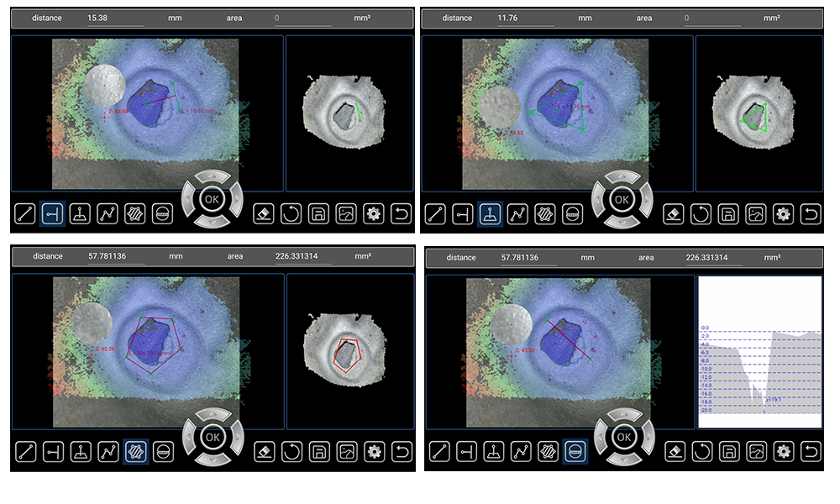
Task: Select line tool in red polygon panel
Action: point(26,452)
